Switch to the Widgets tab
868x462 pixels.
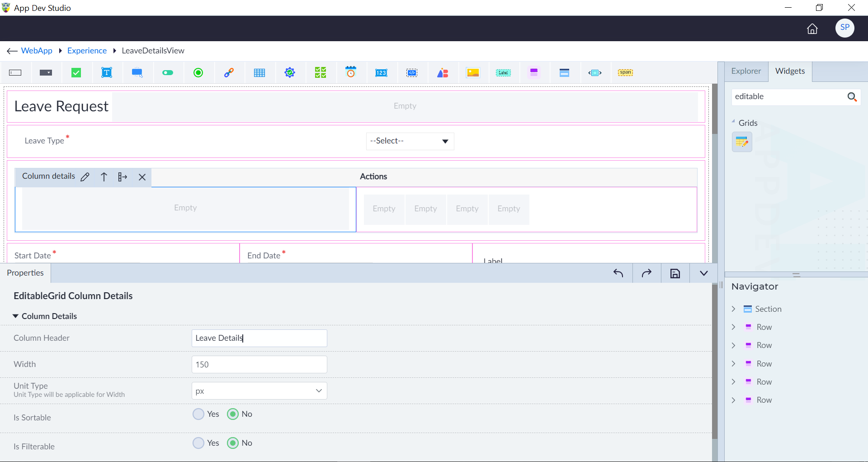[790, 71]
